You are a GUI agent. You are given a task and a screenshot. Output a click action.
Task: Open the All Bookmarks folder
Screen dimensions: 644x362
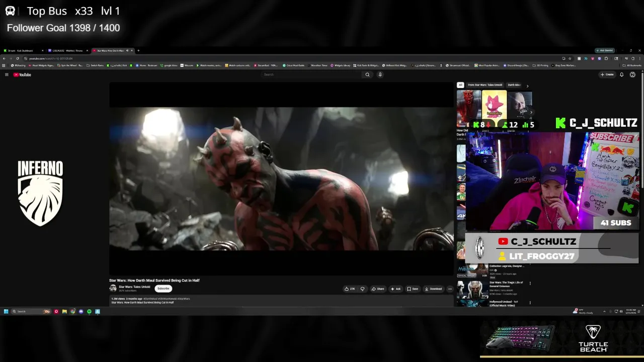pos(632,65)
